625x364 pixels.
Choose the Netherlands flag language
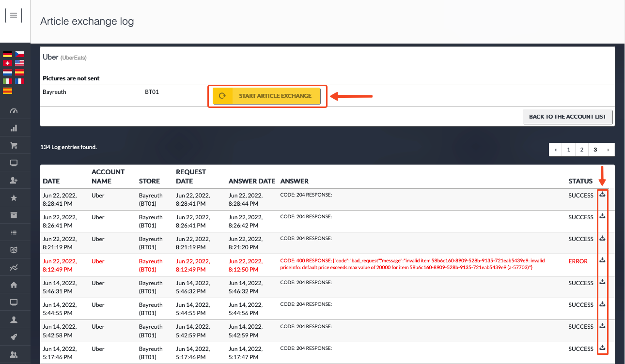coord(7,72)
